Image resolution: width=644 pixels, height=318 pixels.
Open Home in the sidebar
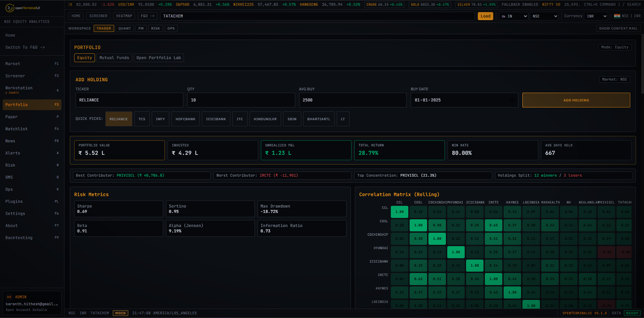tap(32, 35)
